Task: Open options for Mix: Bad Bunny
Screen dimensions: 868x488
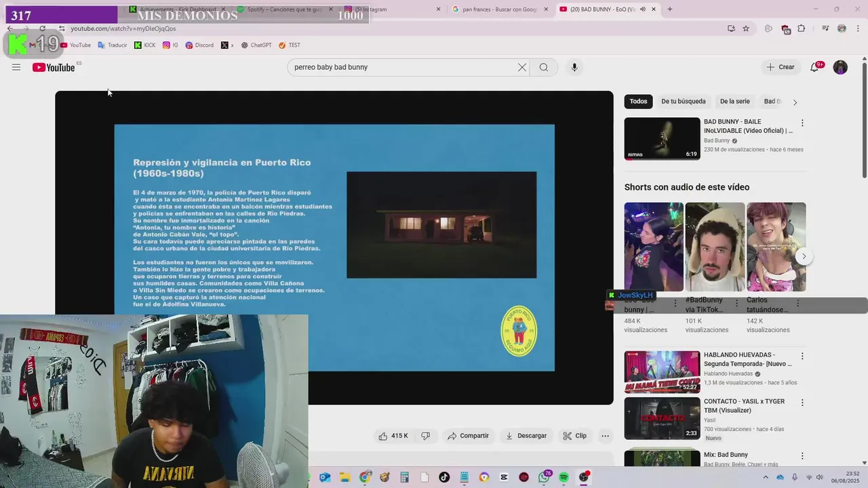Action: coord(802,456)
